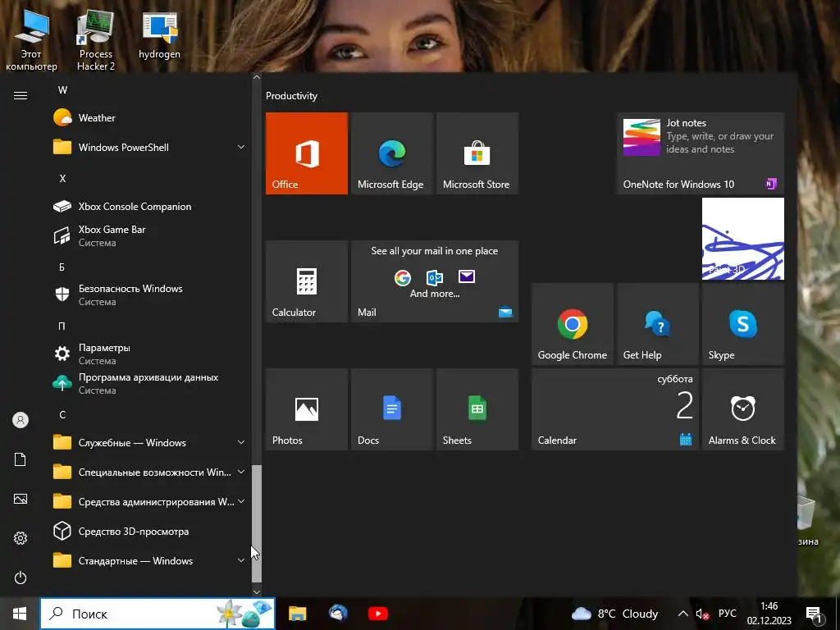Viewport: 840px width, 630px height.
Task: Open Alarms & Clock tile
Action: [743, 409]
